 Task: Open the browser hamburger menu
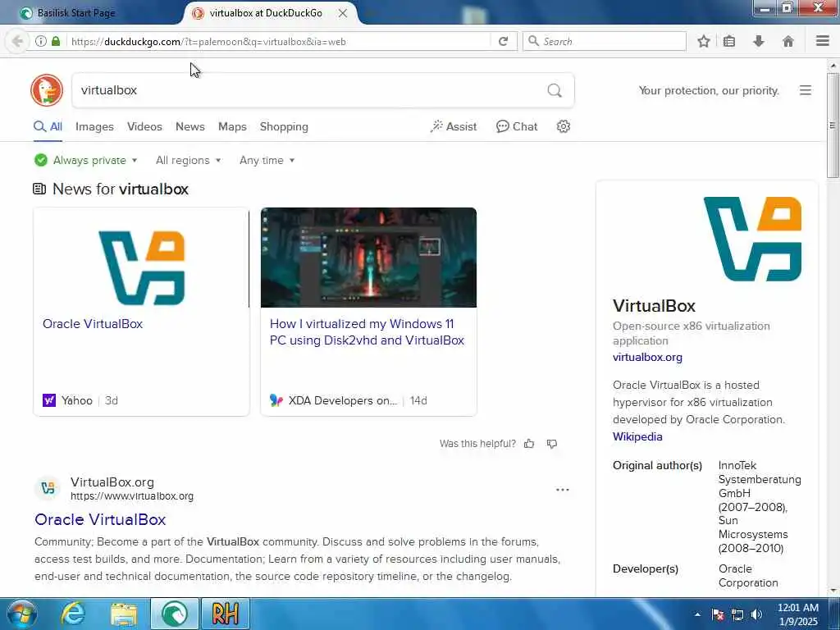pyautogui.click(x=823, y=41)
